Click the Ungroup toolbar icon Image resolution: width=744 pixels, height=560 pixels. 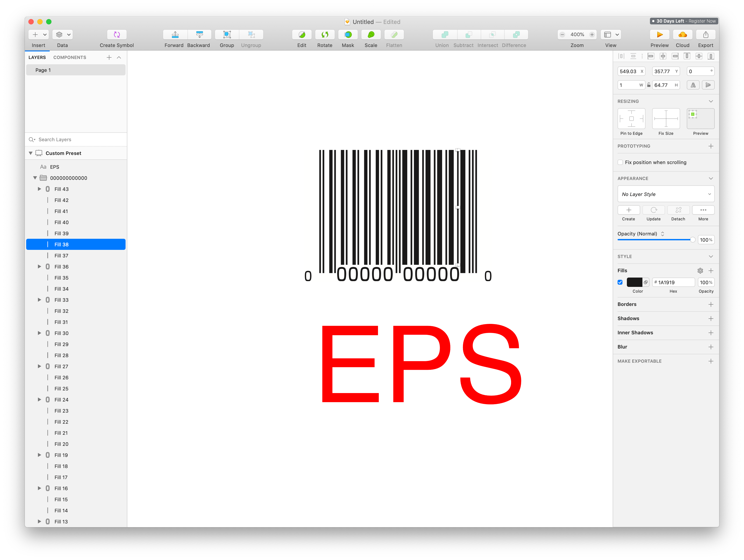251,35
